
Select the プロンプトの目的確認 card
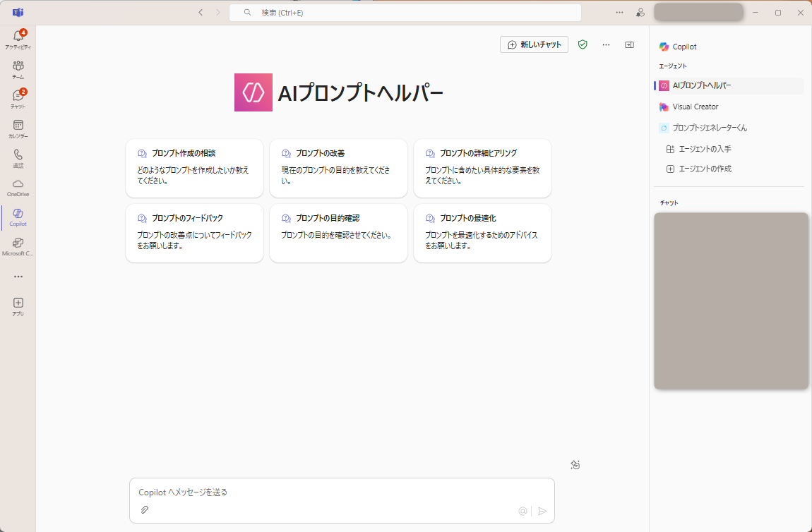pyautogui.click(x=338, y=233)
